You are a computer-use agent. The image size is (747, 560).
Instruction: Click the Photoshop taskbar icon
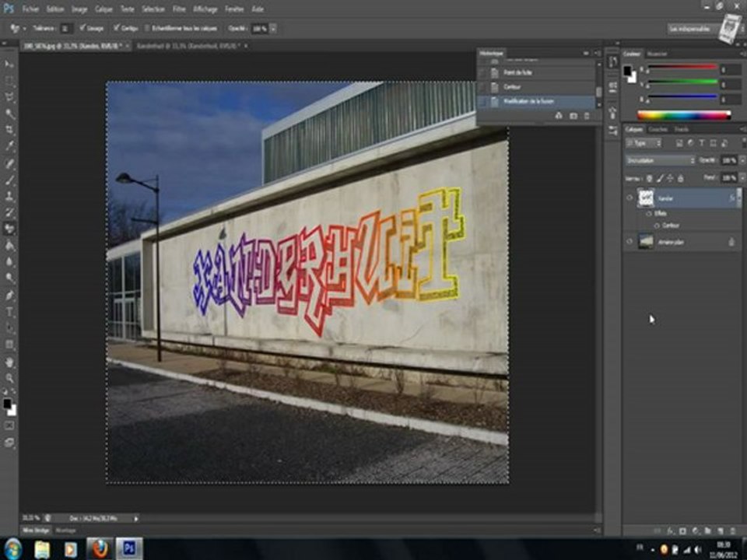point(129,548)
